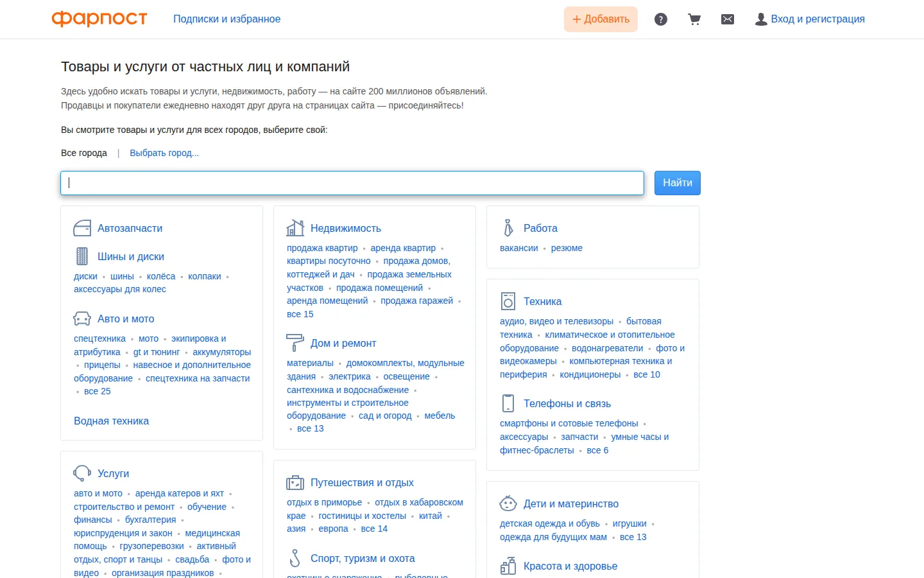Open the help question mark icon
The width and height of the screenshot is (924, 578).
[661, 19]
